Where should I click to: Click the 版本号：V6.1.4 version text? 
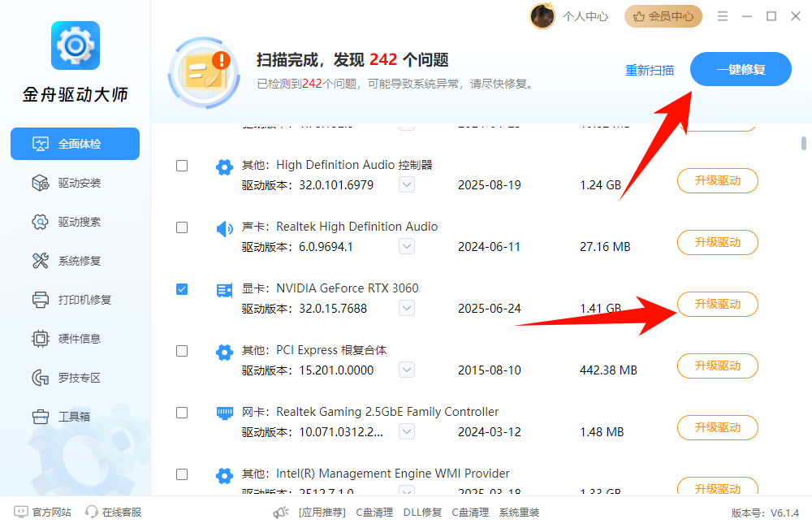(765, 513)
